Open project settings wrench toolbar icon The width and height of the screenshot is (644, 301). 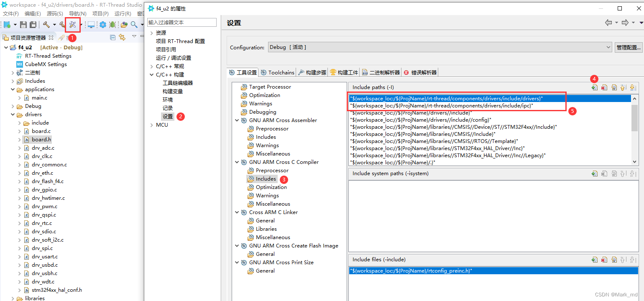tap(72, 25)
